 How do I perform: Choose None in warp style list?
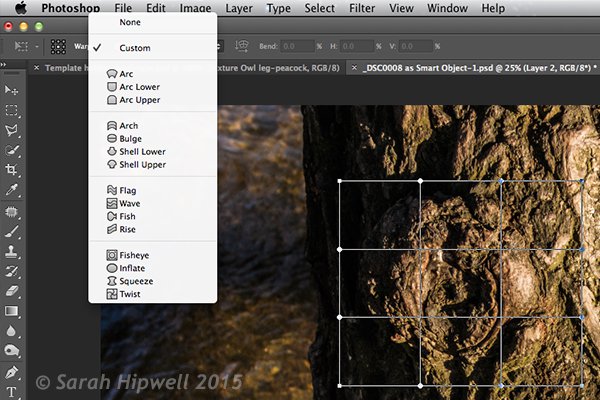(x=130, y=21)
